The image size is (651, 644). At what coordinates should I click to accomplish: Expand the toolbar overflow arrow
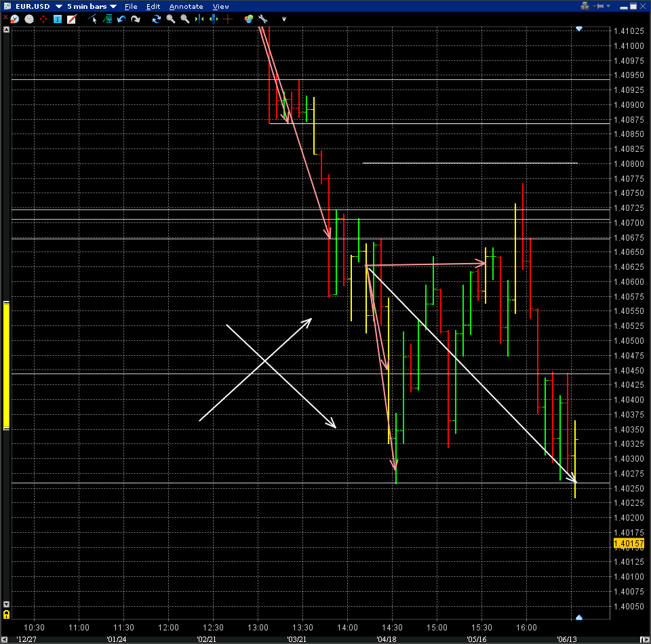[x=284, y=19]
